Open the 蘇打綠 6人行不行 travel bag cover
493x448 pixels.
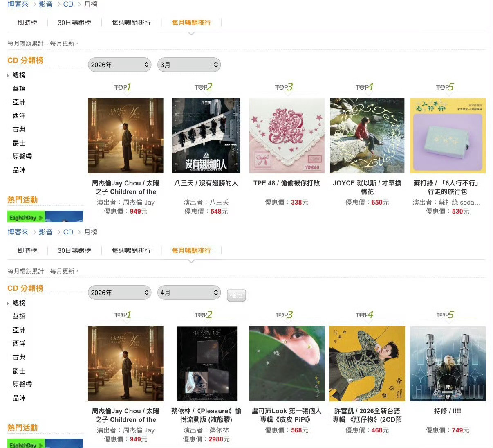pos(448,136)
